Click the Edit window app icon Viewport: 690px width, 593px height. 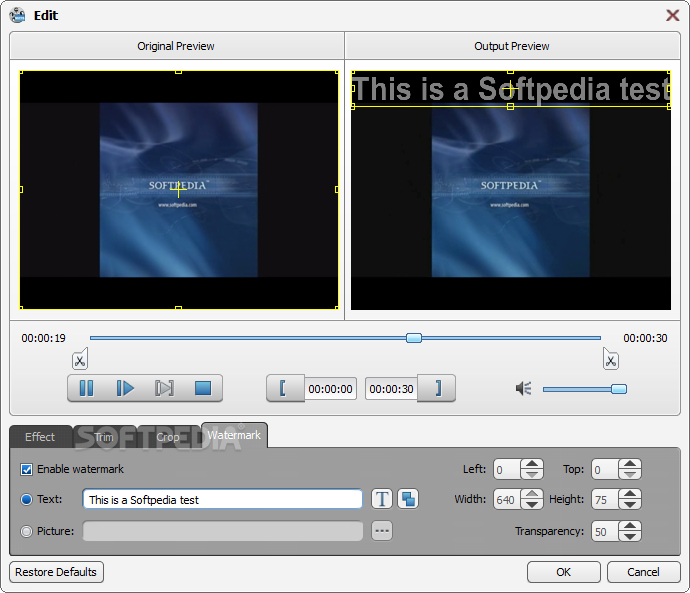18,15
